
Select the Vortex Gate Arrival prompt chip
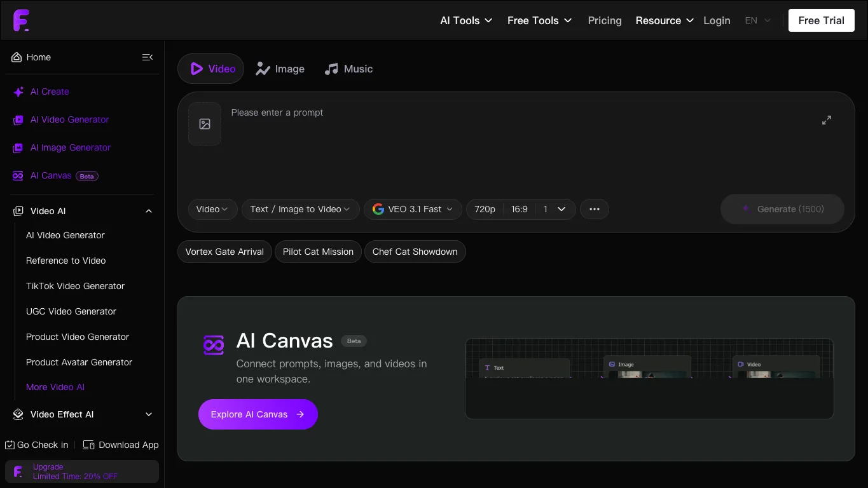tap(224, 252)
